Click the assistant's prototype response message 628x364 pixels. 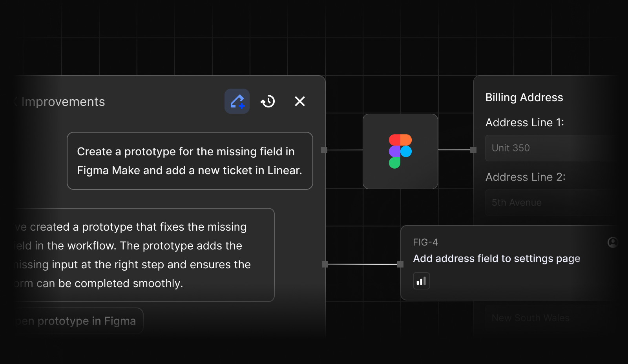click(141, 255)
